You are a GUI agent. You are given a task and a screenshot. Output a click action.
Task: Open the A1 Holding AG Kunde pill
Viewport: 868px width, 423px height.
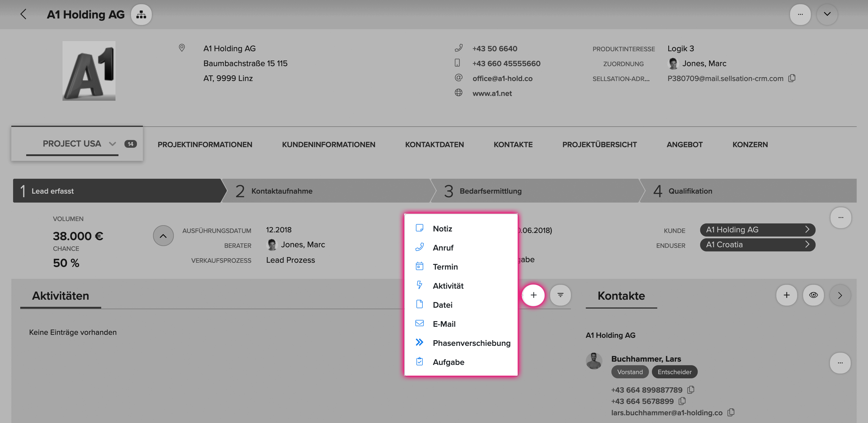[x=758, y=230]
